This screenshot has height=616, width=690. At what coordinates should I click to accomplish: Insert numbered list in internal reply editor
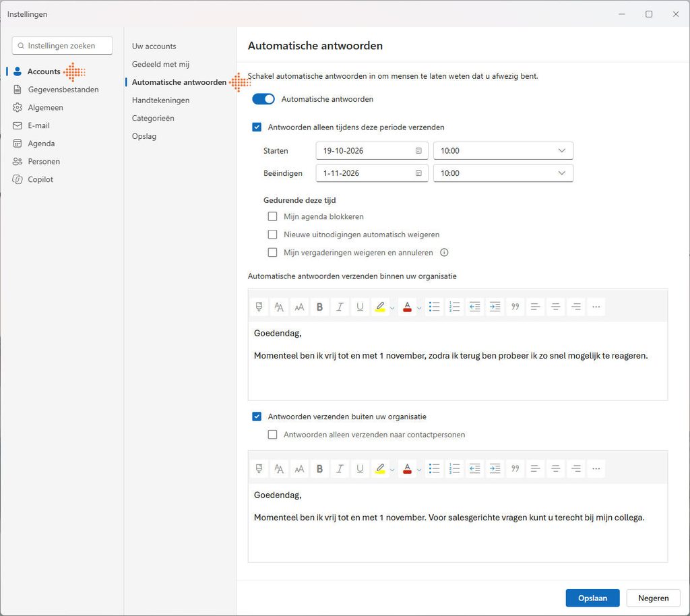tap(455, 307)
